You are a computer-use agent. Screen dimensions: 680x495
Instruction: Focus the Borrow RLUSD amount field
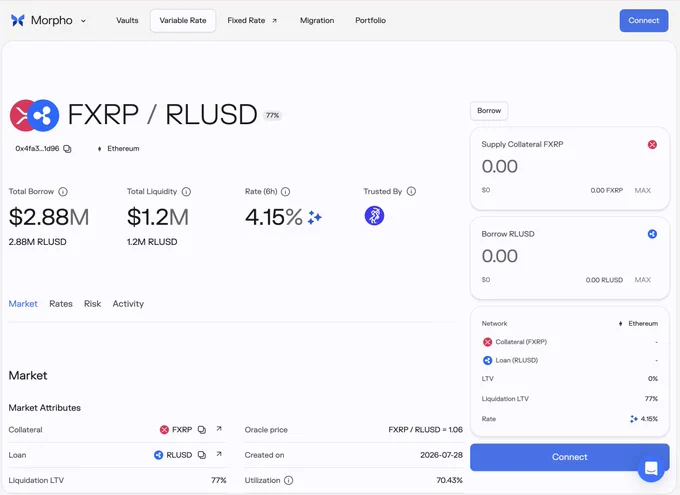click(500, 256)
